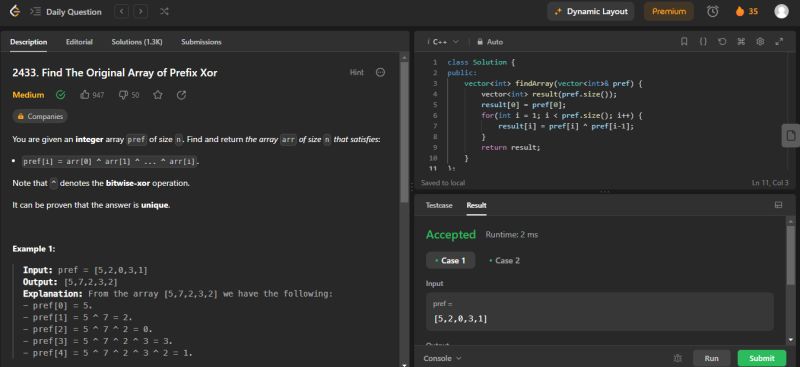Screen dimensions: 800x367
Task: Open the timer alarm clock icon
Action: (x=713, y=11)
